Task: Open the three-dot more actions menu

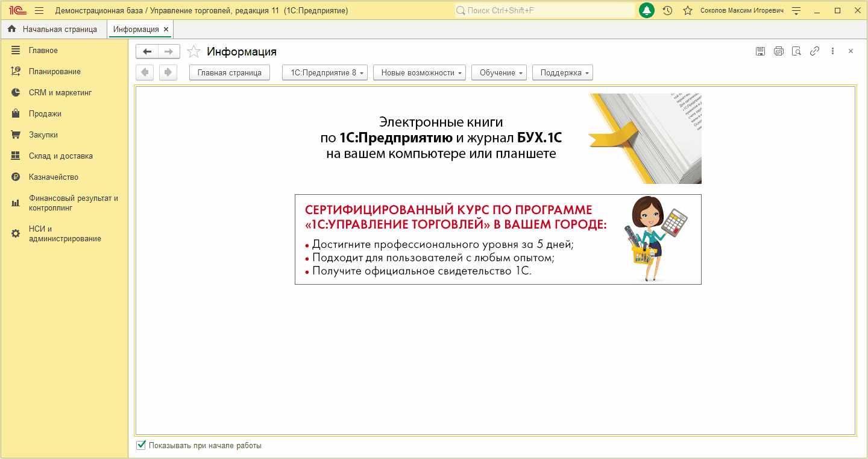Action: (x=832, y=51)
